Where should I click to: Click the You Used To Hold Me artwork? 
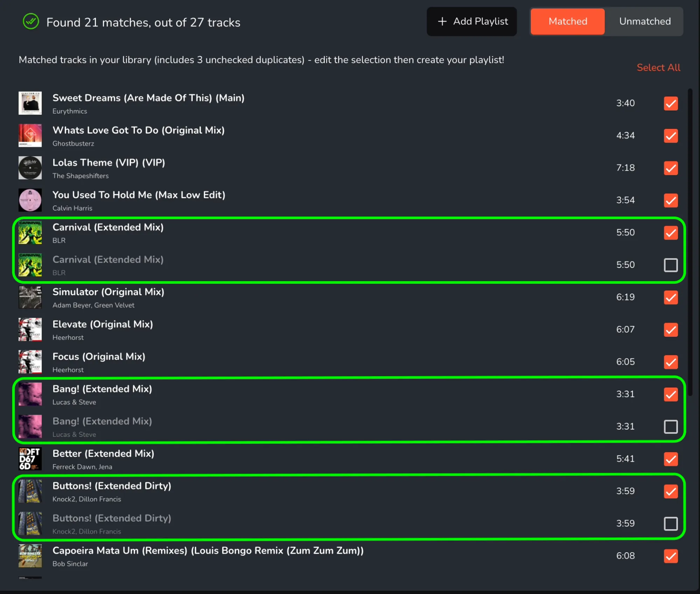click(30, 200)
